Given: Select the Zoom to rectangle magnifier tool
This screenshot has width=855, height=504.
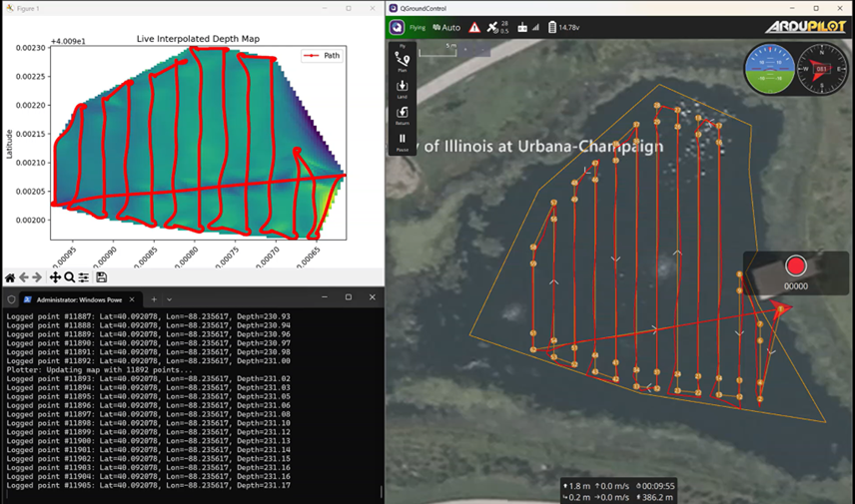Looking at the screenshot, I should pos(69,277).
